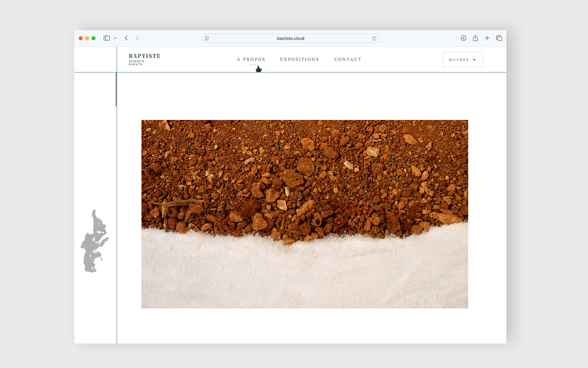Open the Share menu

pyautogui.click(x=475, y=38)
